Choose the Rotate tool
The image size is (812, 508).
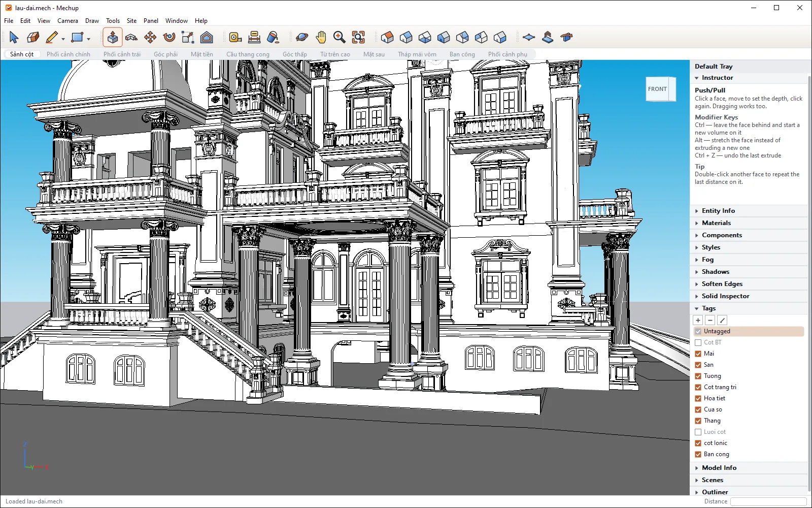(x=169, y=37)
